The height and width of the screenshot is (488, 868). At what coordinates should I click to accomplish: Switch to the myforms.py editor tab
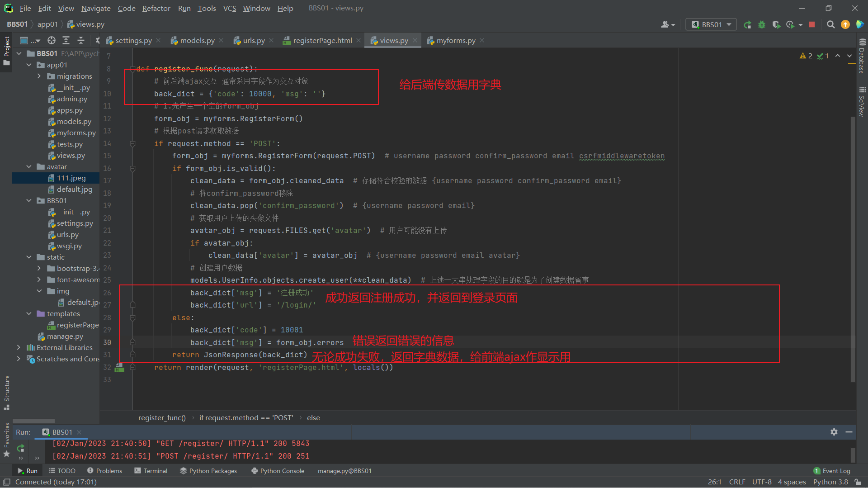pyautogui.click(x=455, y=41)
